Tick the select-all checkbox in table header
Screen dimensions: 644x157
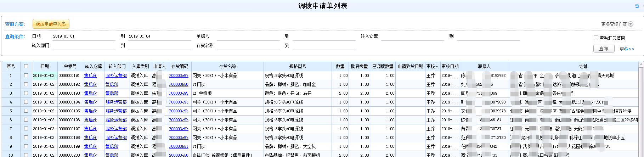click(x=26, y=66)
